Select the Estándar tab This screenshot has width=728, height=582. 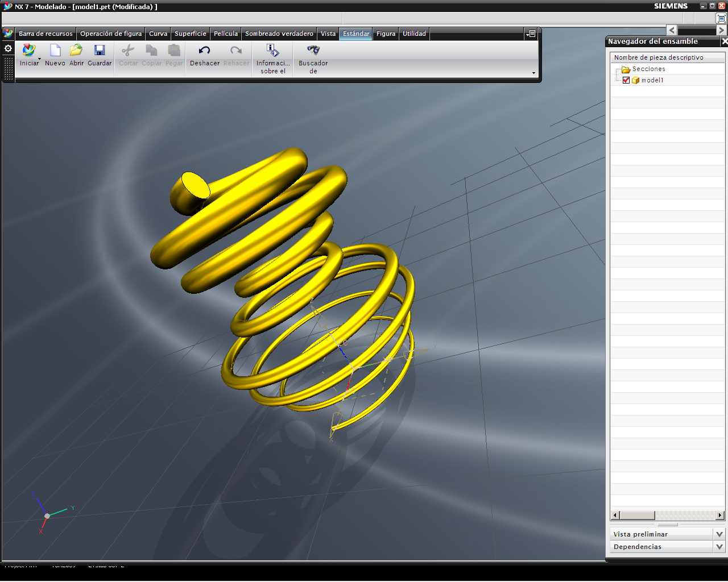(356, 34)
